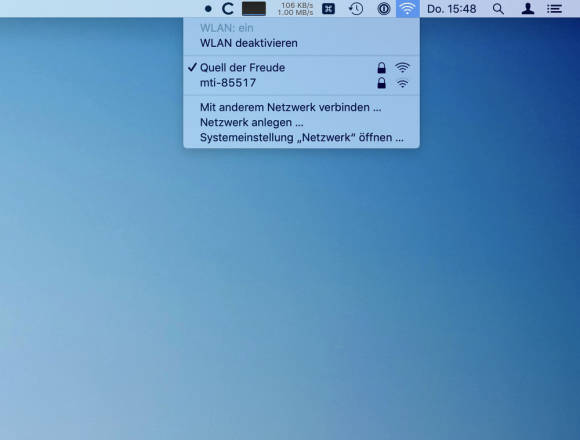Image resolution: width=580 pixels, height=440 pixels.
Task: Click the network speed monitor readout
Action: (296, 9)
